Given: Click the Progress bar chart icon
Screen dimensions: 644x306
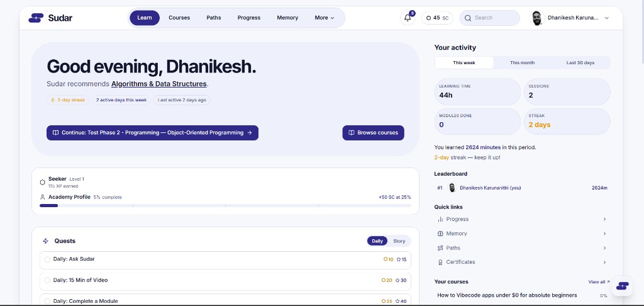Looking at the screenshot, I should (440, 219).
